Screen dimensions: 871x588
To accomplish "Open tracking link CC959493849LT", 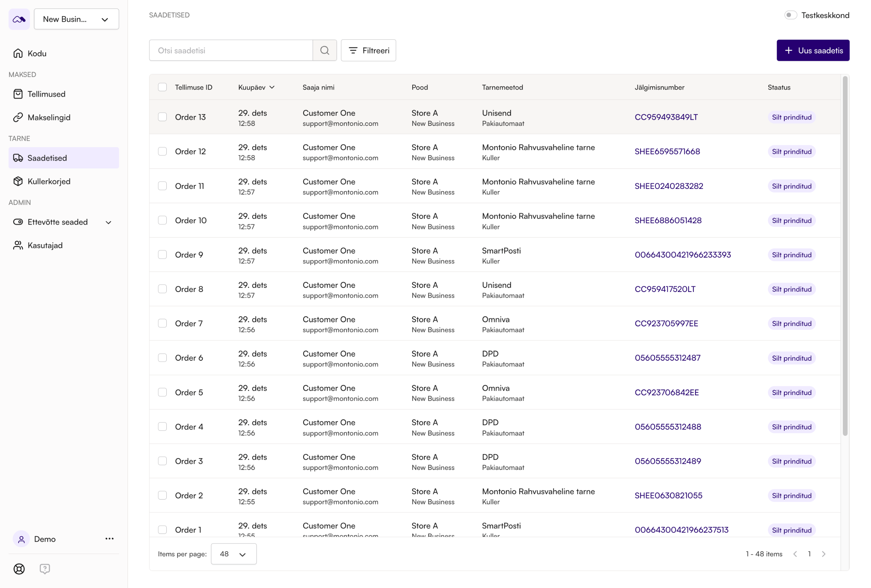I will tap(666, 117).
